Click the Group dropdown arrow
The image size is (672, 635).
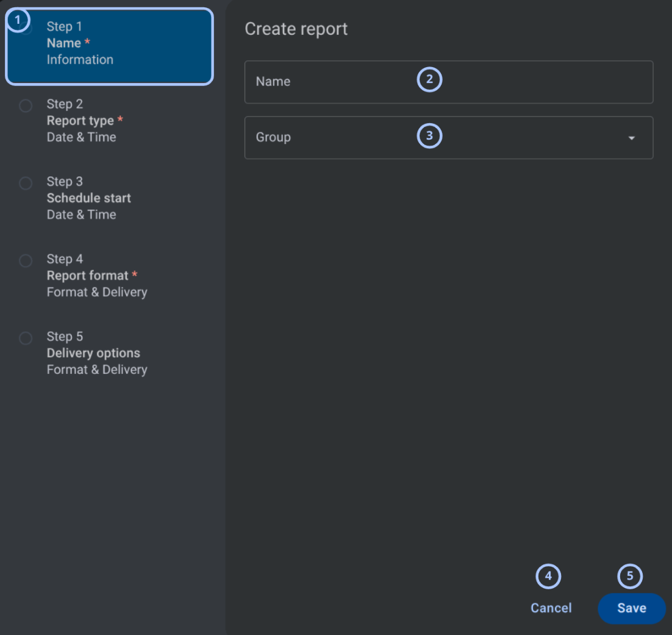point(631,138)
